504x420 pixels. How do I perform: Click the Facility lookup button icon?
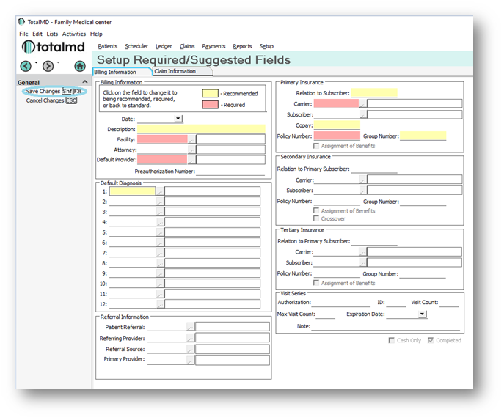(x=192, y=139)
